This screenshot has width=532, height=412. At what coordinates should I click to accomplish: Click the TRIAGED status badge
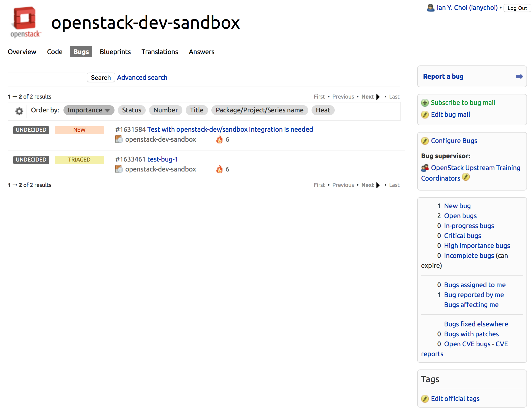(x=79, y=160)
